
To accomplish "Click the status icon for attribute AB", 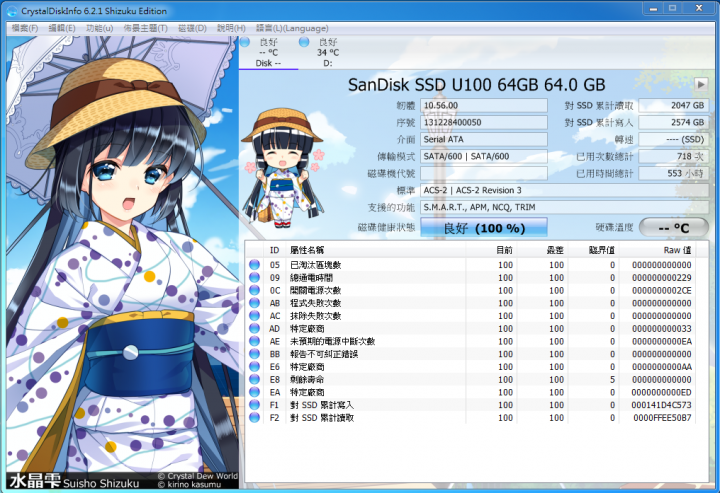I will tap(254, 303).
